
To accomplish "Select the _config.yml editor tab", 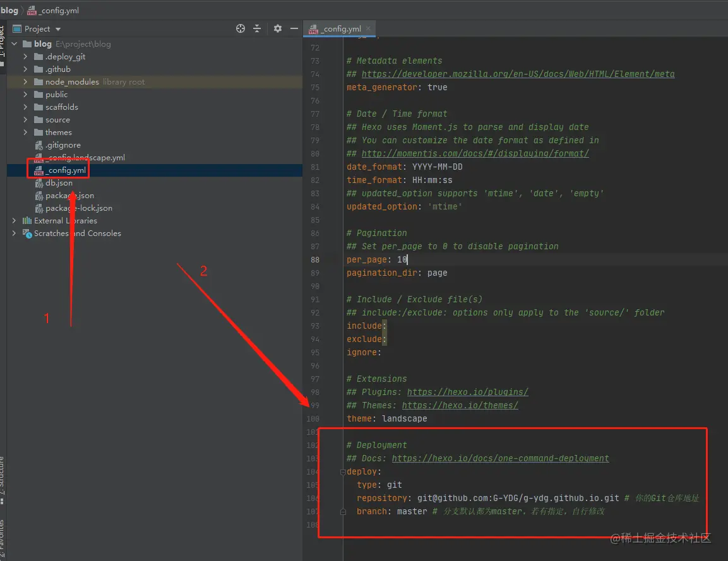I will point(339,29).
